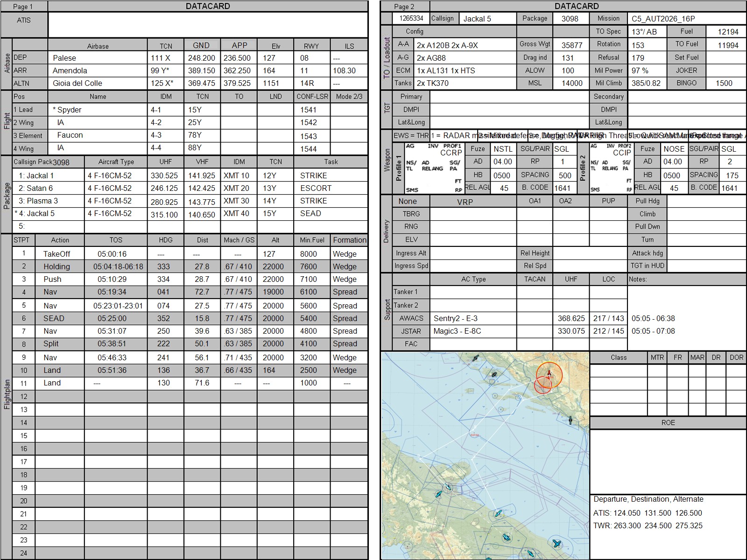Click CONF-LSR code 1541
The width and height of the screenshot is (747, 560).
tap(312, 110)
